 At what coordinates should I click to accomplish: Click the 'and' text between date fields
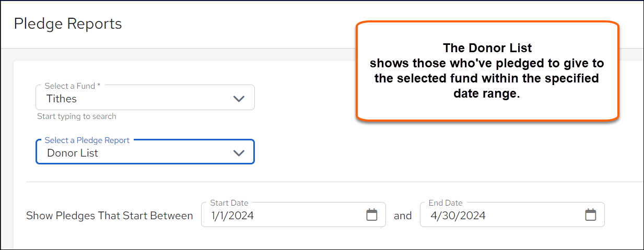coord(403,216)
